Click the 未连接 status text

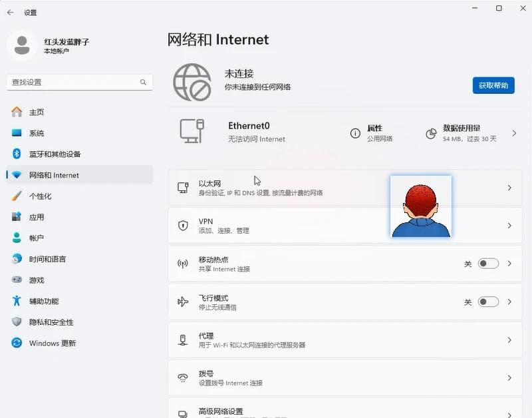(239, 73)
